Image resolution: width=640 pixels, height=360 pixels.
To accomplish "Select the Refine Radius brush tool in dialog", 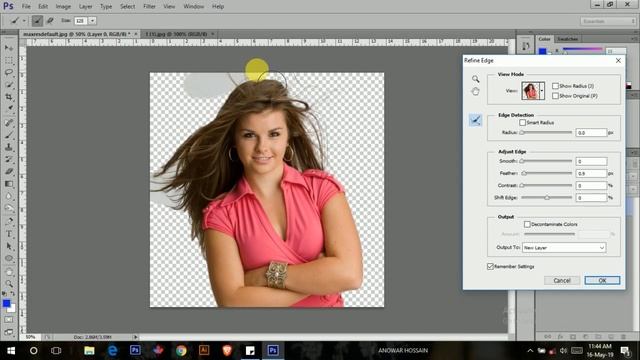I will point(476,120).
